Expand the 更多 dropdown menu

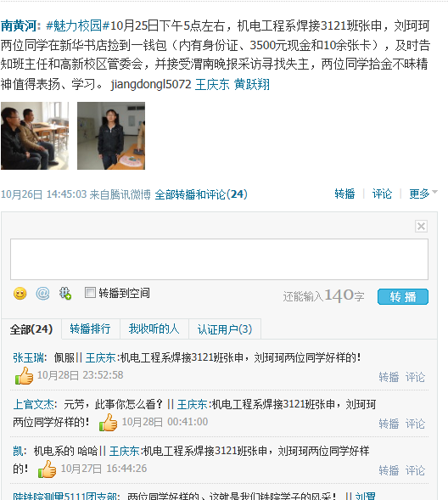point(423,194)
